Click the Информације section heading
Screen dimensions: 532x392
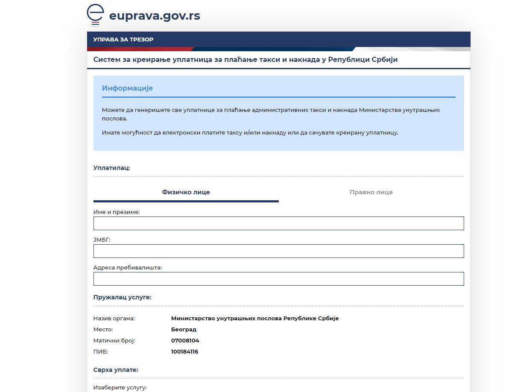tap(127, 88)
